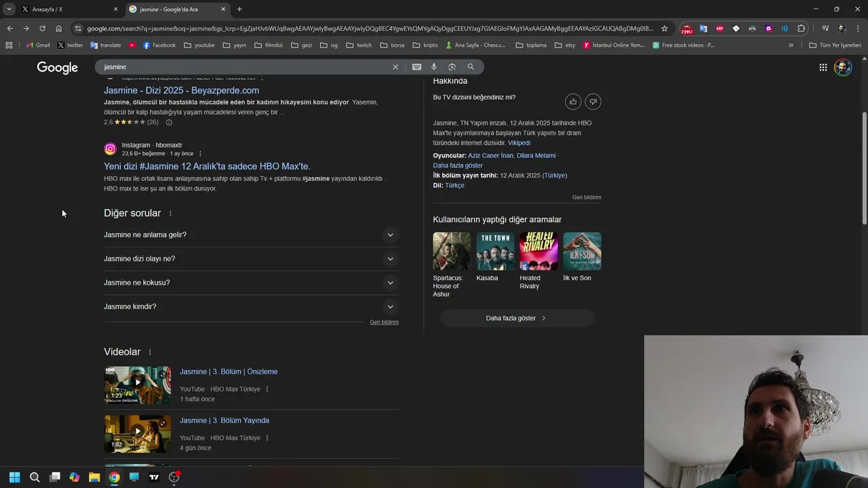Open Google Lens image search
The width and height of the screenshot is (868, 488).
coord(452,67)
